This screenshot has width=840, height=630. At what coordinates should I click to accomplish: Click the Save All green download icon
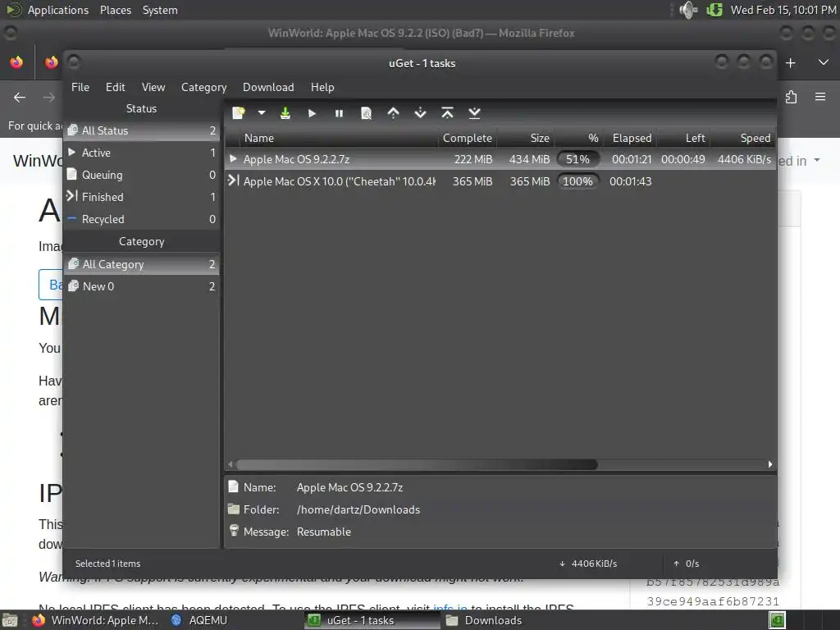coord(285,113)
